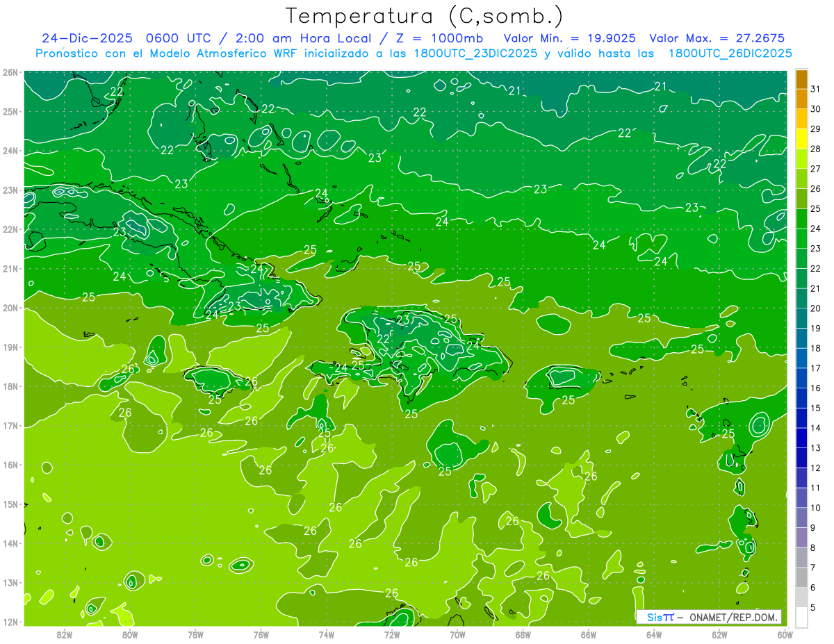Click the "0600 UTC" time text
834x644 pixels.
click(x=179, y=38)
